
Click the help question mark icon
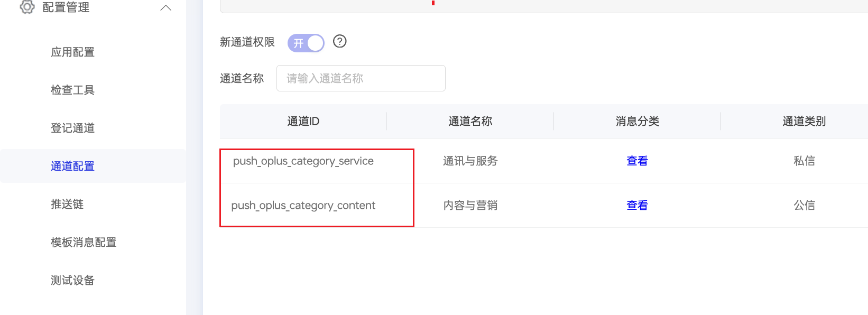340,41
